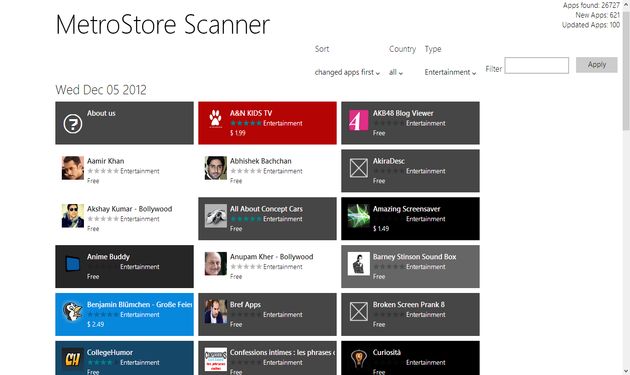Click the 'Anime Buddy' title
The width and height of the screenshot is (630, 375).
108,257
